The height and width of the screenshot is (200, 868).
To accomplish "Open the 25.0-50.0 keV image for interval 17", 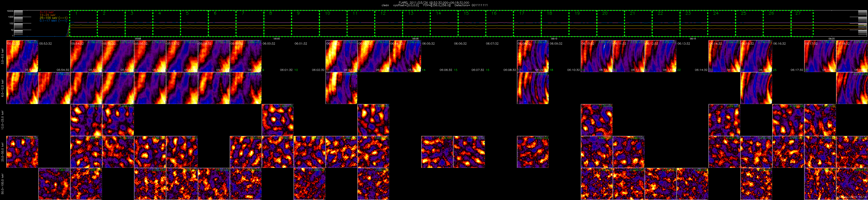I will [533, 152].
